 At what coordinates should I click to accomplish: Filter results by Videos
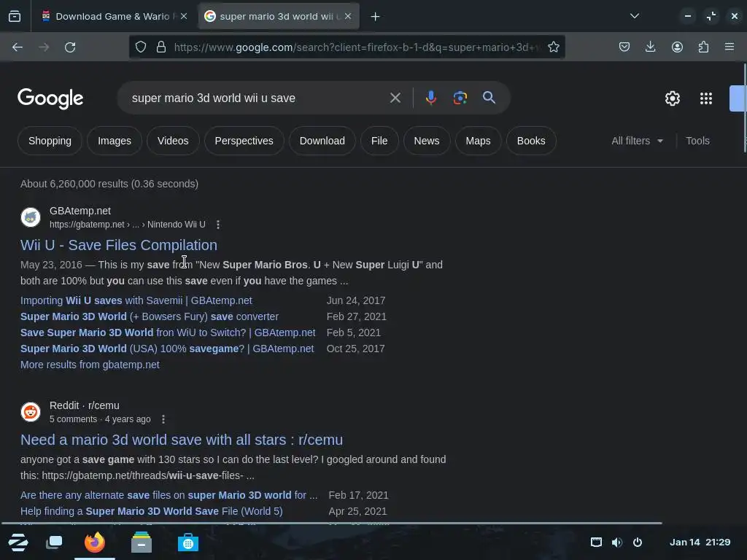[173, 141]
